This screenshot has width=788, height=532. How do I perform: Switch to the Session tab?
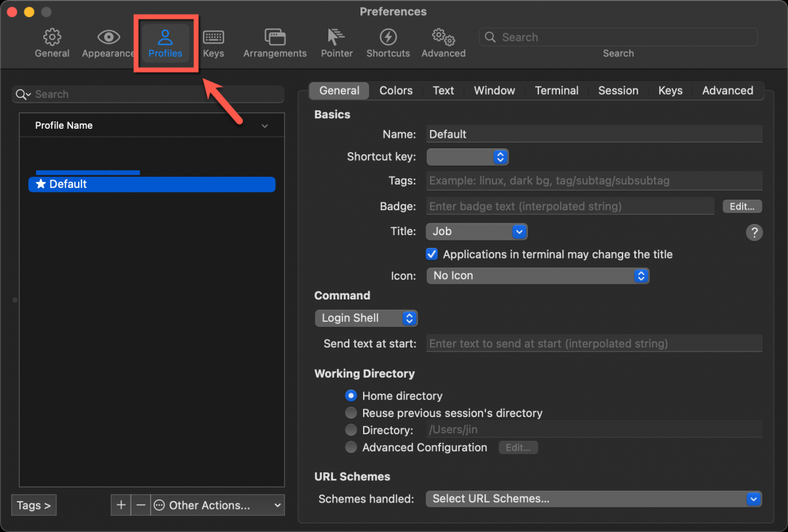(618, 91)
